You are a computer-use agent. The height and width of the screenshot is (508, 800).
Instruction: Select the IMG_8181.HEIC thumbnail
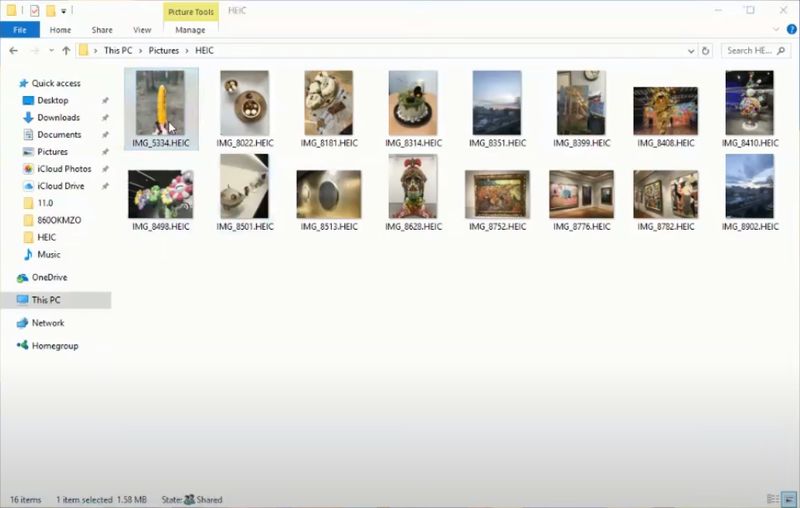pos(329,103)
